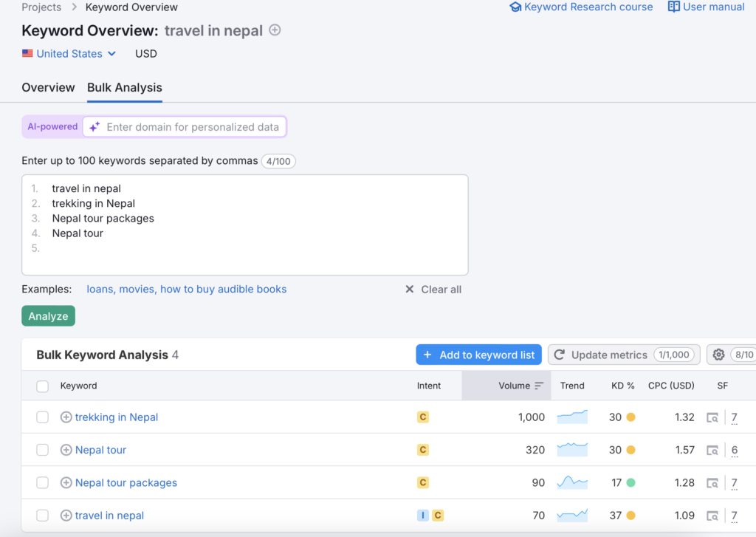Screen dimensions: 756x537
Task: Open the Projects breadcrumb
Action: tap(41, 7)
